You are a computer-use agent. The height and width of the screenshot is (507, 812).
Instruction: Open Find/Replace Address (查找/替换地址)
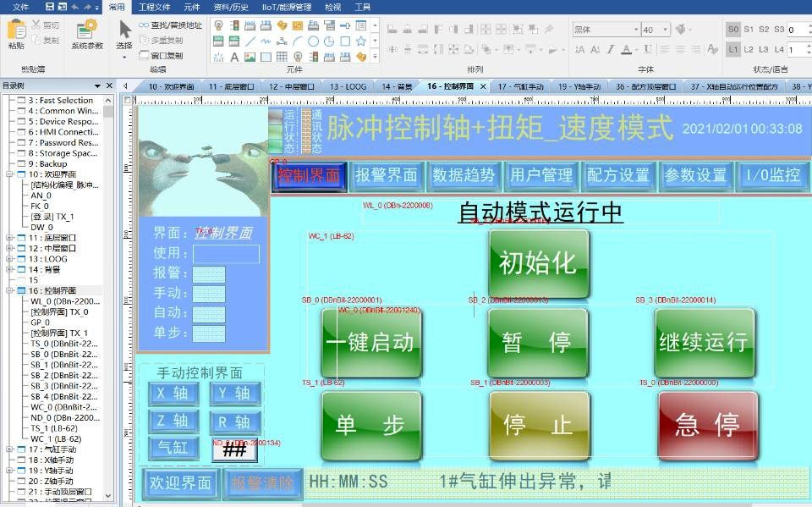(x=170, y=25)
